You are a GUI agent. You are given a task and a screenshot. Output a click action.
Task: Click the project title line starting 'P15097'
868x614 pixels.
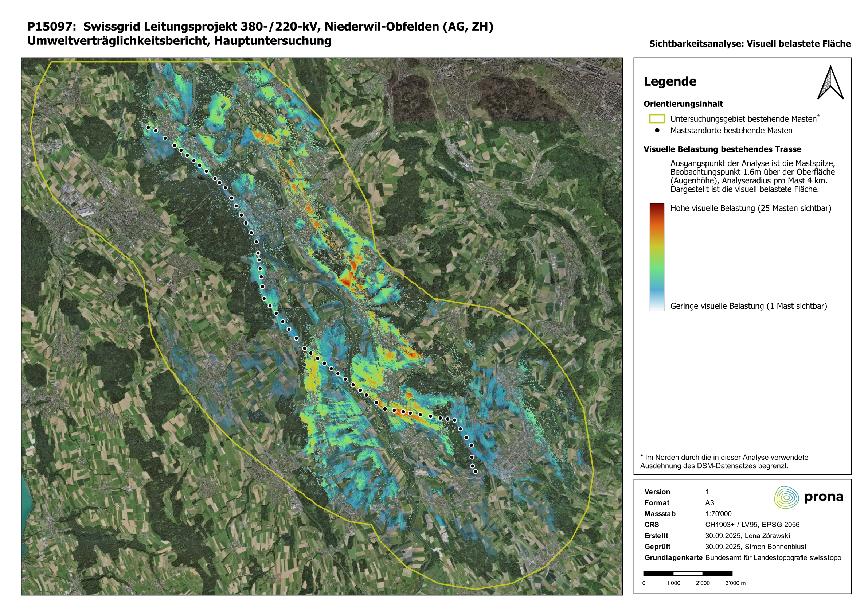pos(261,27)
